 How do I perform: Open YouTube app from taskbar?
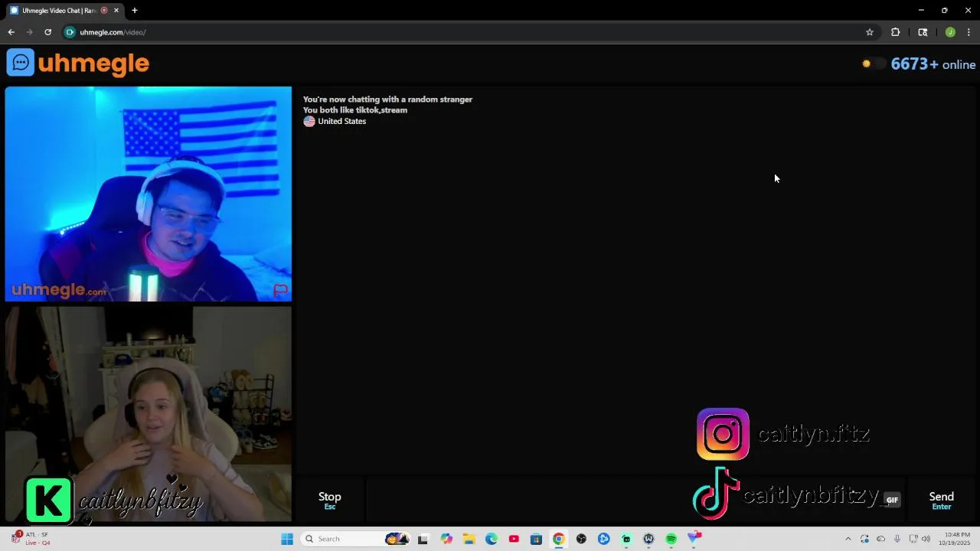point(514,539)
